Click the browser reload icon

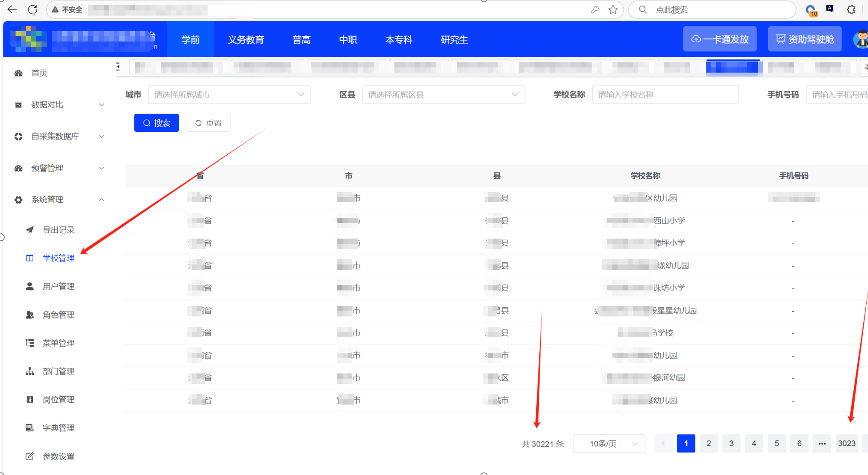pyautogui.click(x=32, y=10)
